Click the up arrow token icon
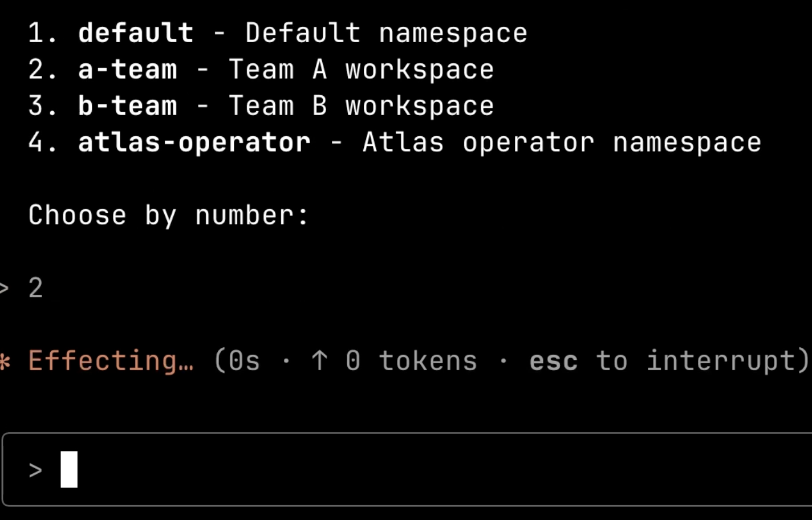The image size is (812, 520). tap(319, 361)
